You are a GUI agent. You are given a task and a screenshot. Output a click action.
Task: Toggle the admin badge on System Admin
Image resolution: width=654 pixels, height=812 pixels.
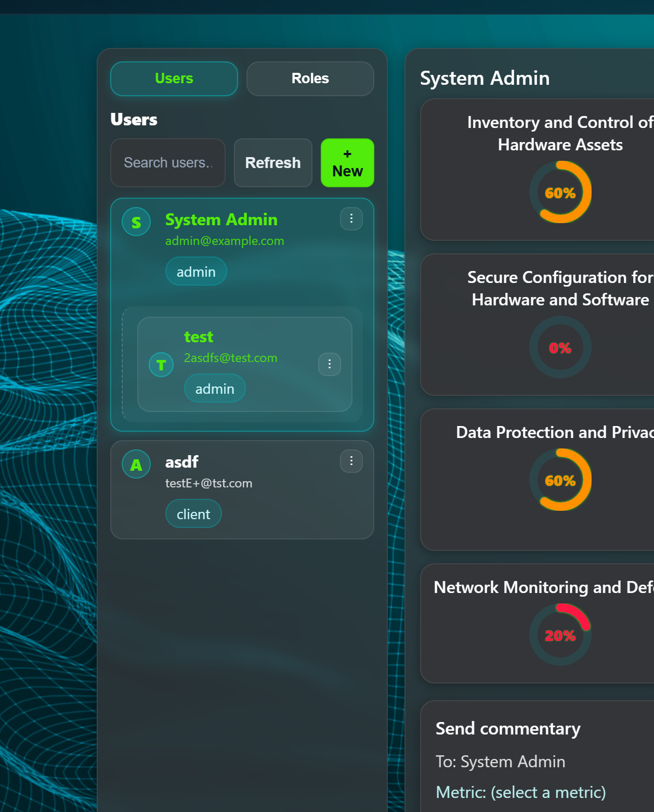[x=196, y=271]
